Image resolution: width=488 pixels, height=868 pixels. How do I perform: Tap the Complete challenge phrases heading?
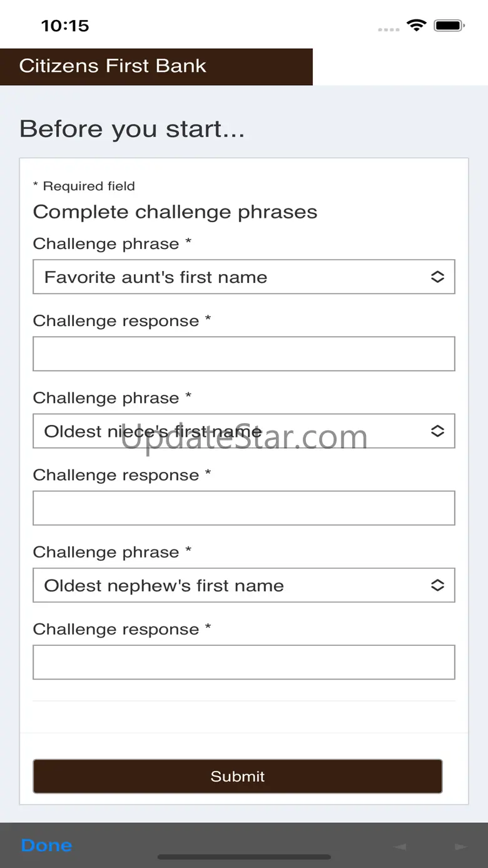click(175, 212)
